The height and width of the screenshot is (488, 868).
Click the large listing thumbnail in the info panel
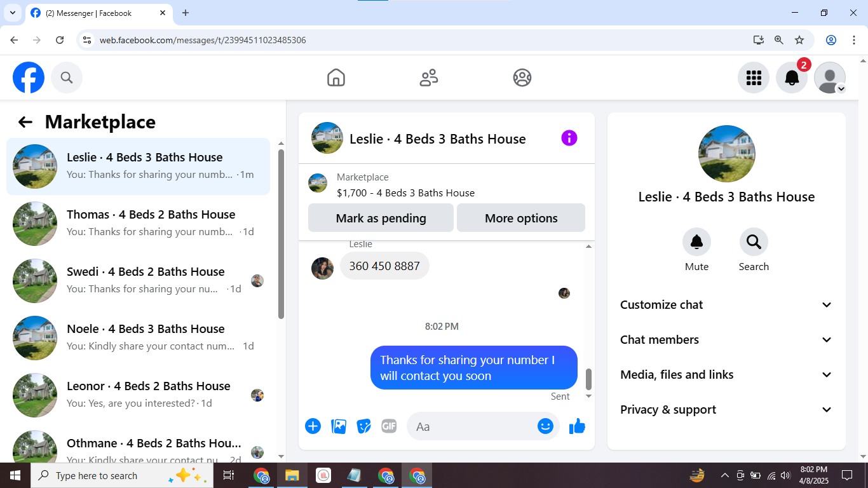[726, 154]
